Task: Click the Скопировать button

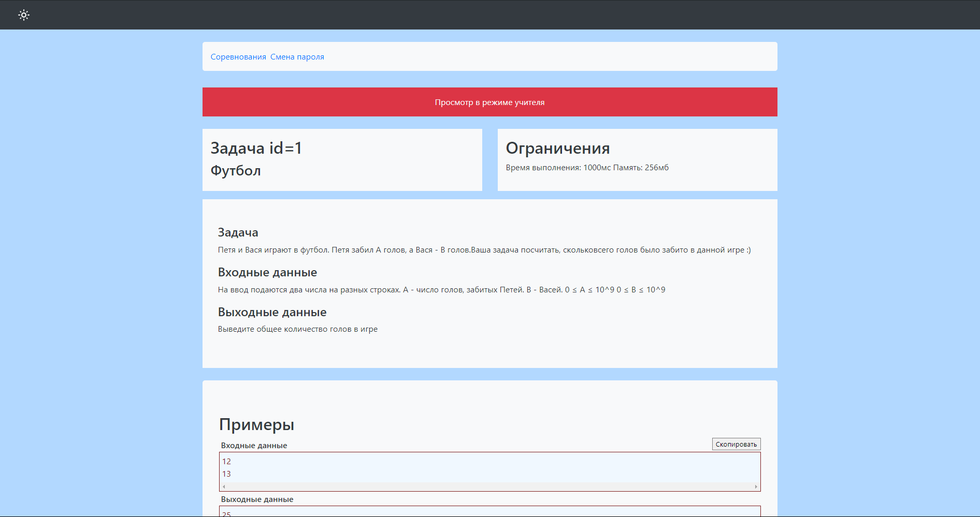Action: coord(736,444)
